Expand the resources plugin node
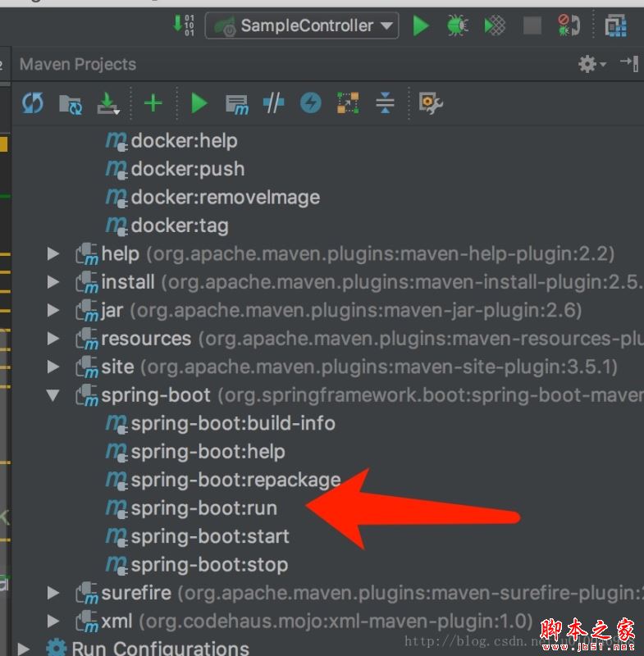Screen dimensions: 644x656 [x=53, y=339]
